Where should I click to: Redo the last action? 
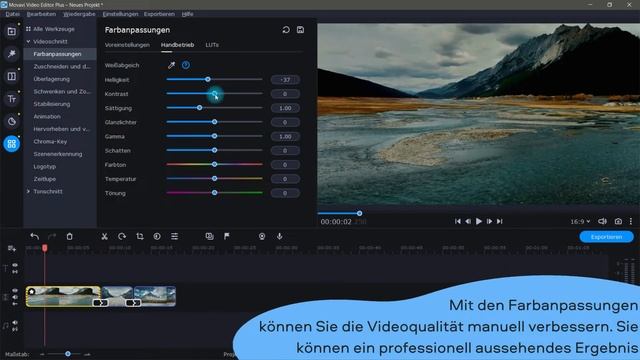click(x=52, y=236)
